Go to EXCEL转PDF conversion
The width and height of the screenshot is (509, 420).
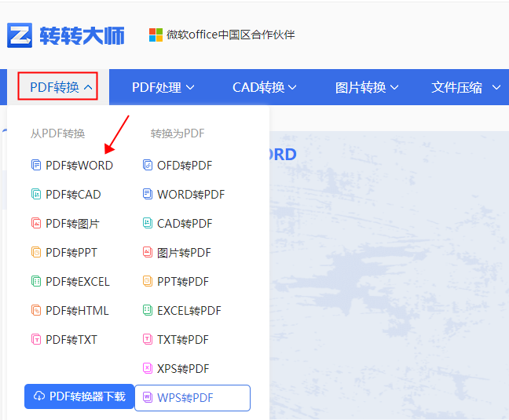tap(182, 310)
